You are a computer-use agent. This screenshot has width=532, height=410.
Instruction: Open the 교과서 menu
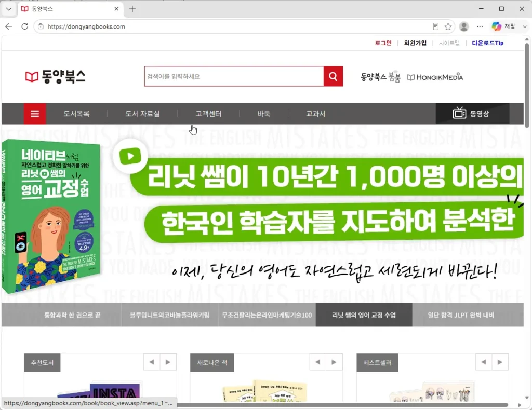pyautogui.click(x=315, y=114)
